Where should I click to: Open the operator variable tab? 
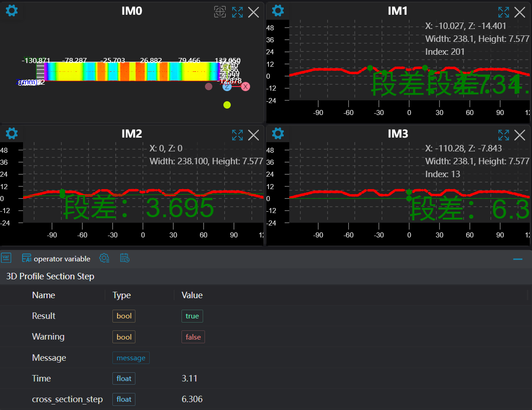pyautogui.click(x=56, y=259)
